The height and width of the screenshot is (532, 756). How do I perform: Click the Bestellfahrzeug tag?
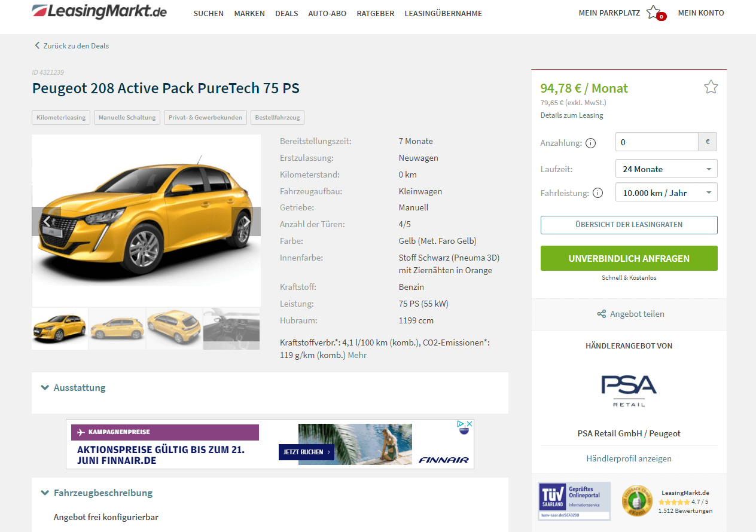point(278,117)
